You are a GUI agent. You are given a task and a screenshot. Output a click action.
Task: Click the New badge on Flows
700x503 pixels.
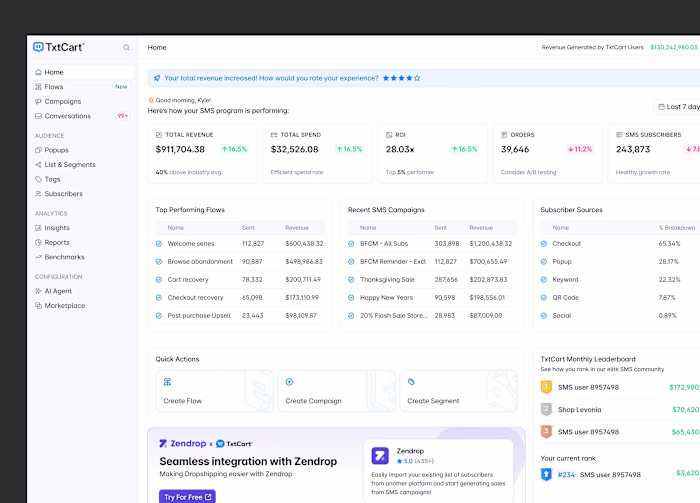click(121, 87)
